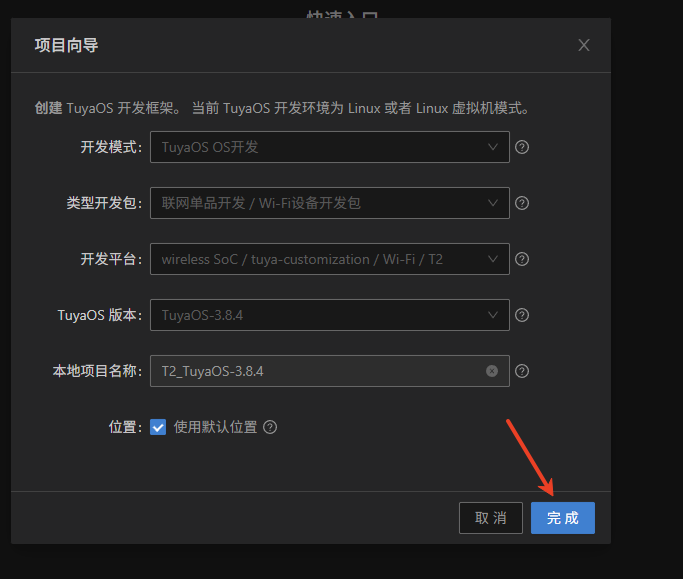Uncheck the 使用默认位置 checkbox
Image resolution: width=683 pixels, height=579 pixels.
[x=158, y=427]
